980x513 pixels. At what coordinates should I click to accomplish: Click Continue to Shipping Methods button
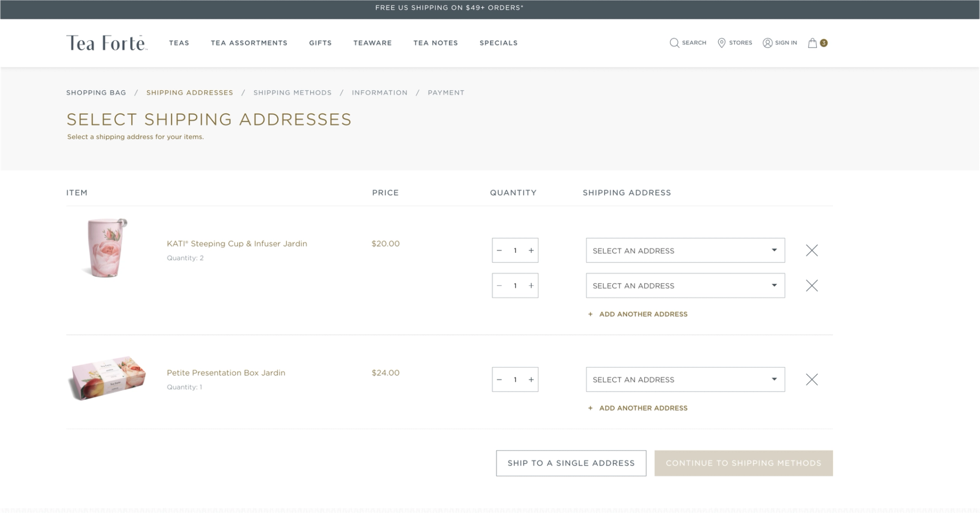pos(743,463)
